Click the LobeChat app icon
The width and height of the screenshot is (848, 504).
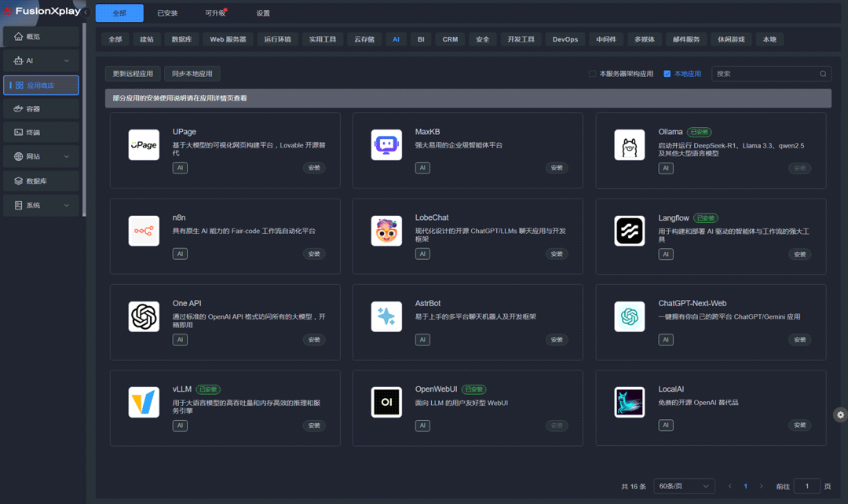[386, 230]
